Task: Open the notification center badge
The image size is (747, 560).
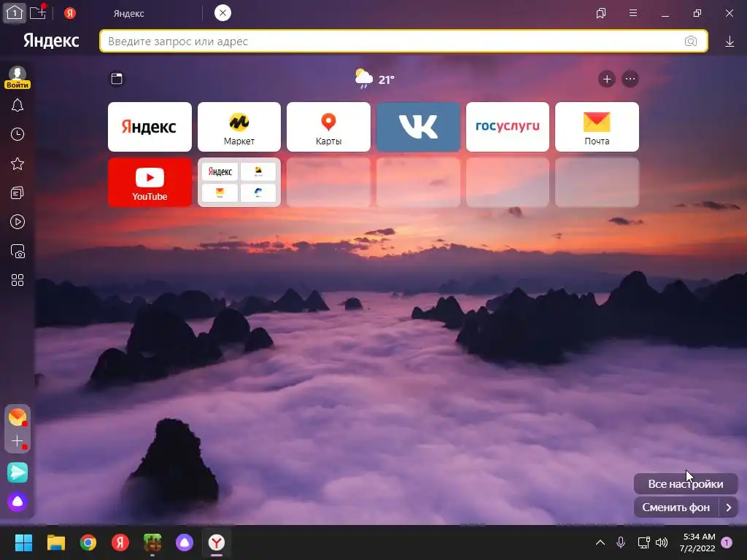Action: click(727, 542)
